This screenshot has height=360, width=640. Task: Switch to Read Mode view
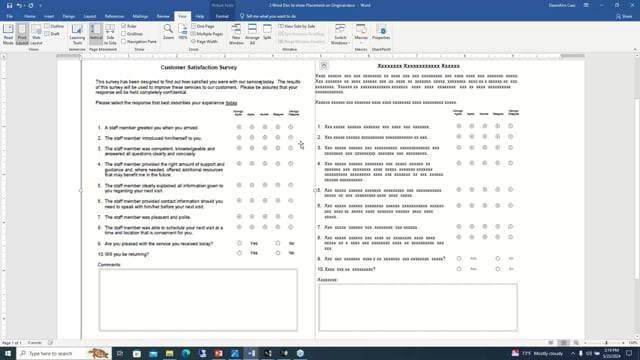8,34
